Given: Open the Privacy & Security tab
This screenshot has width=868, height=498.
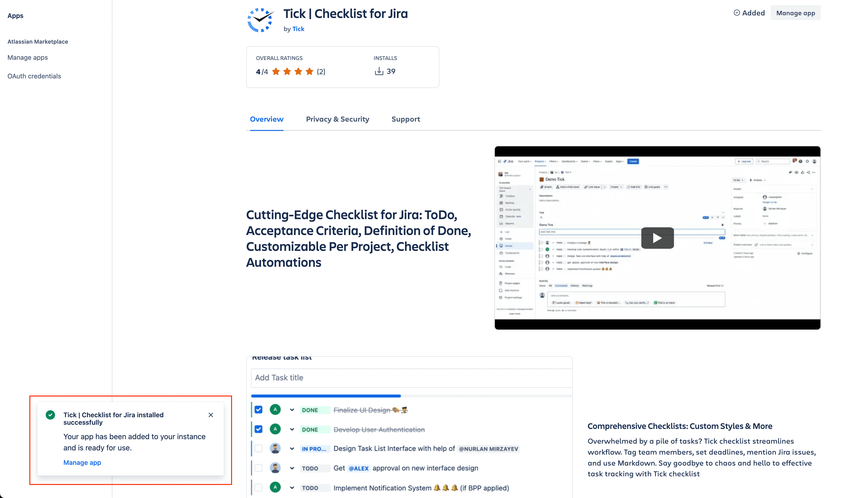Looking at the screenshot, I should 338,119.
